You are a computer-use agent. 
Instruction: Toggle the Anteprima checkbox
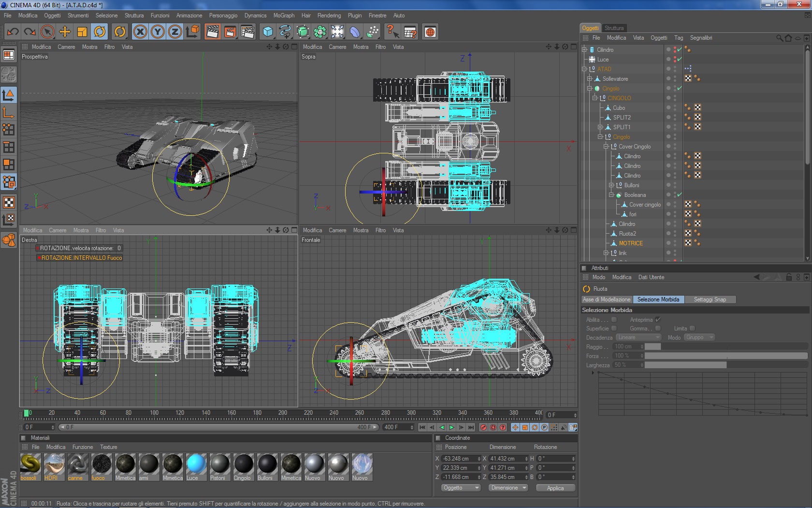[658, 319]
